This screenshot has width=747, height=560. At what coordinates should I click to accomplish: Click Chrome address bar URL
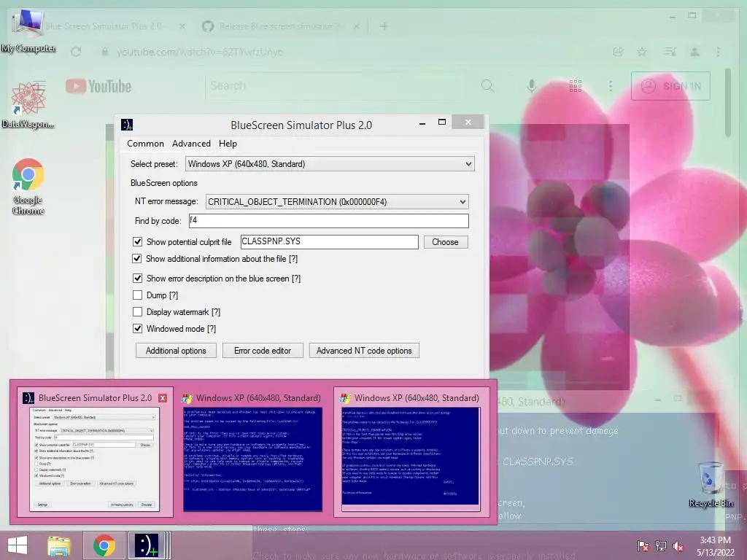(x=200, y=52)
